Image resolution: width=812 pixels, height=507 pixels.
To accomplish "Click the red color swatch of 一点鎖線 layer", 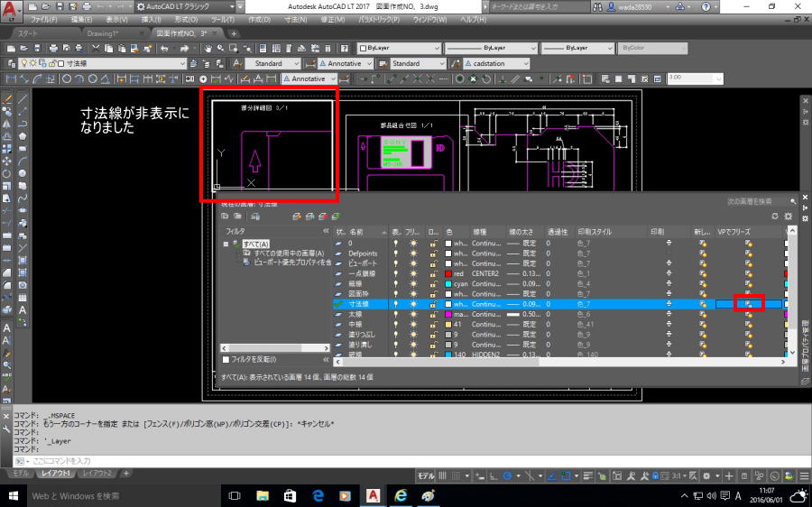I will [448, 273].
